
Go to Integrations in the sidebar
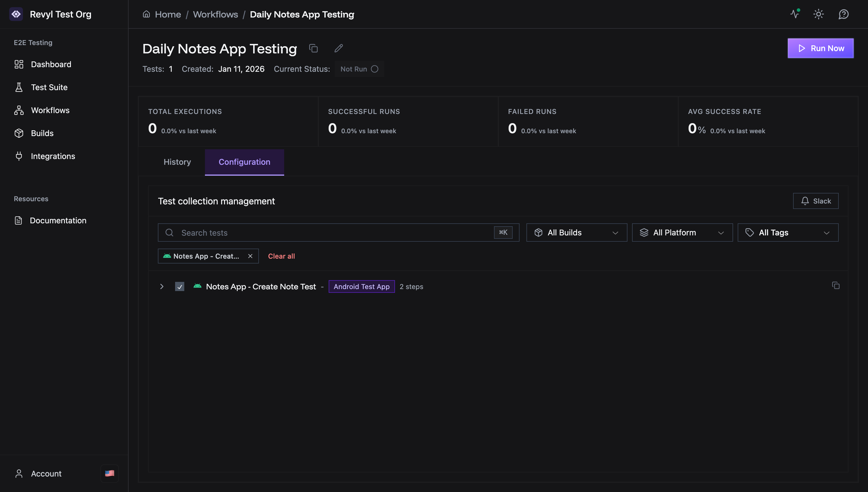click(x=53, y=156)
